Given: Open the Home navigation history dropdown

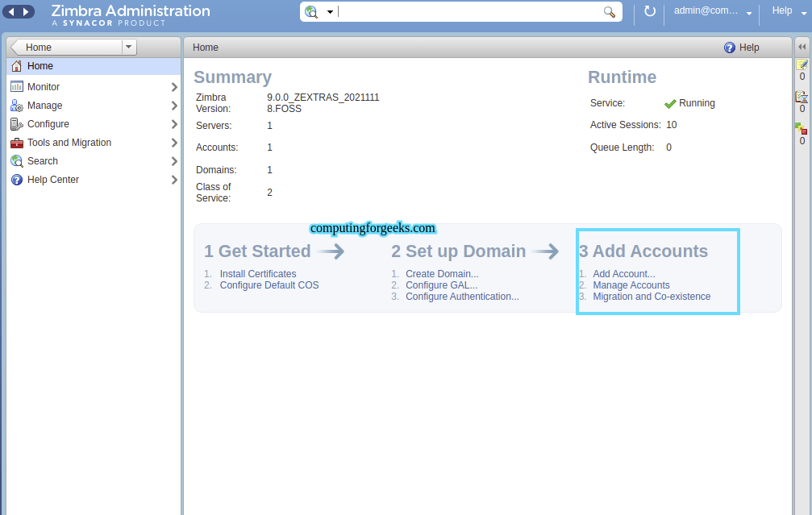Looking at the screenshot, I should (x=128, y=47).
